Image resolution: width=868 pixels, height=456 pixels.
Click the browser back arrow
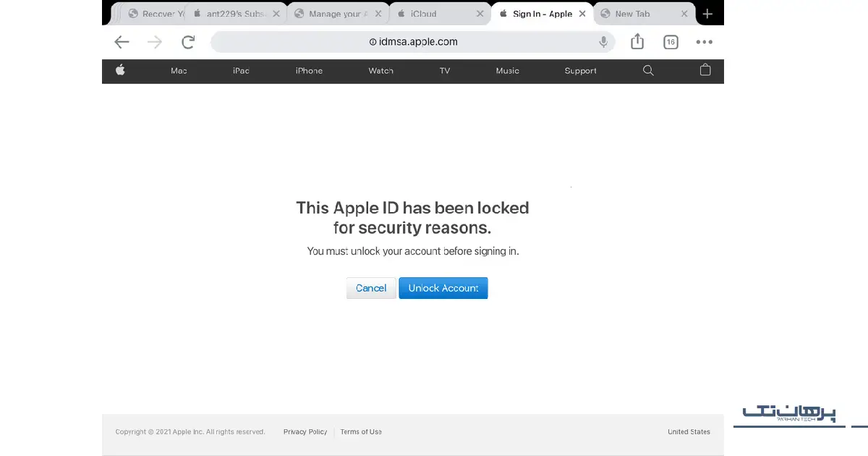[x=122, y=42]
